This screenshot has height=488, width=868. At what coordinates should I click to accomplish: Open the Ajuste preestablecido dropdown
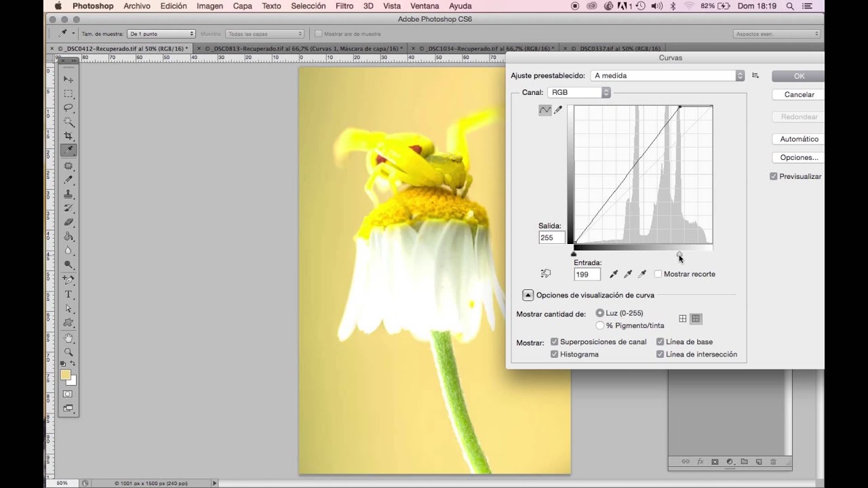pos(667,76)
